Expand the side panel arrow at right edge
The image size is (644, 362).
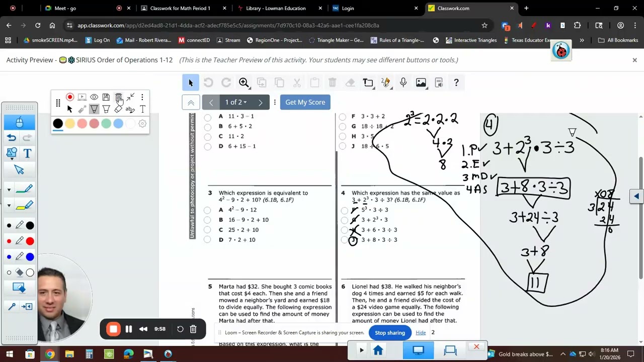click(636, 197)
